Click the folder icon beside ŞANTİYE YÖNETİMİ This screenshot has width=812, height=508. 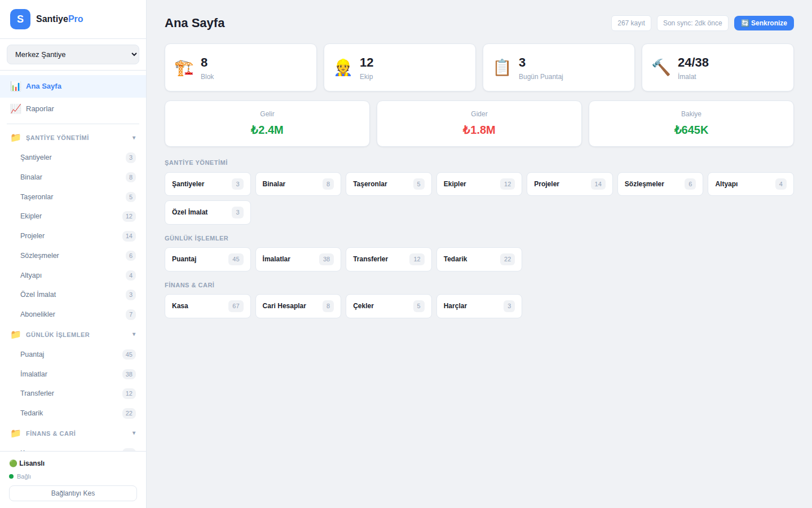click(15, 137)
